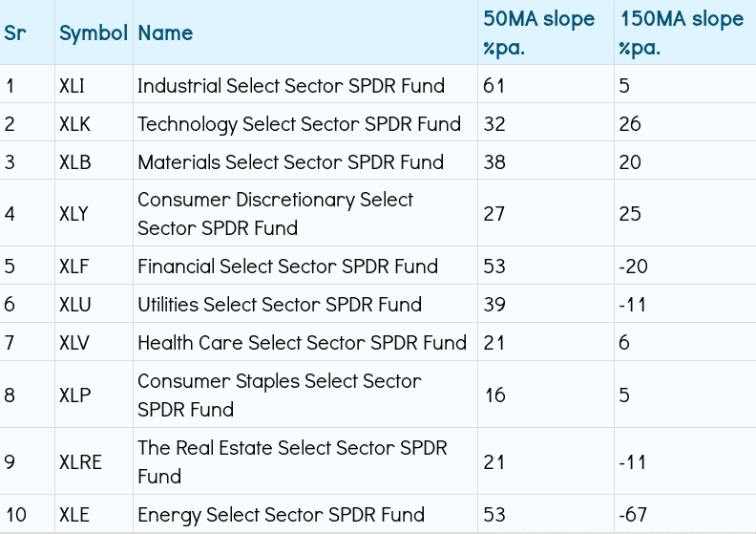Click Utilities Select Sector SPDR Fund name
The width and height of the screenshot is (756, 534).
279,305
